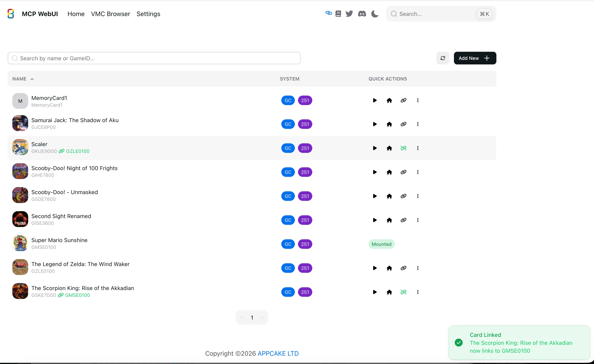Unlink The Scorpion King card via green icon

[403, 292]
